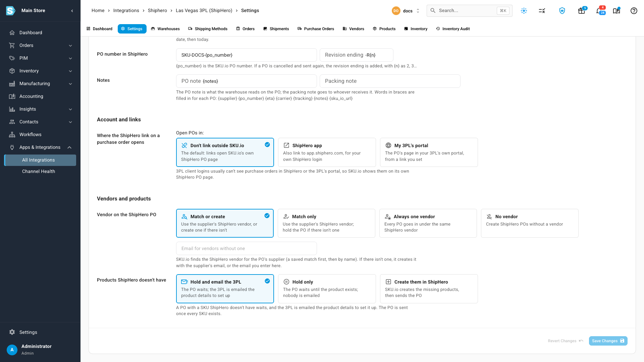This screenshot has width=644, height=362.
Task: Click the gift box icon in header
Action: click(x=581, y=11)
